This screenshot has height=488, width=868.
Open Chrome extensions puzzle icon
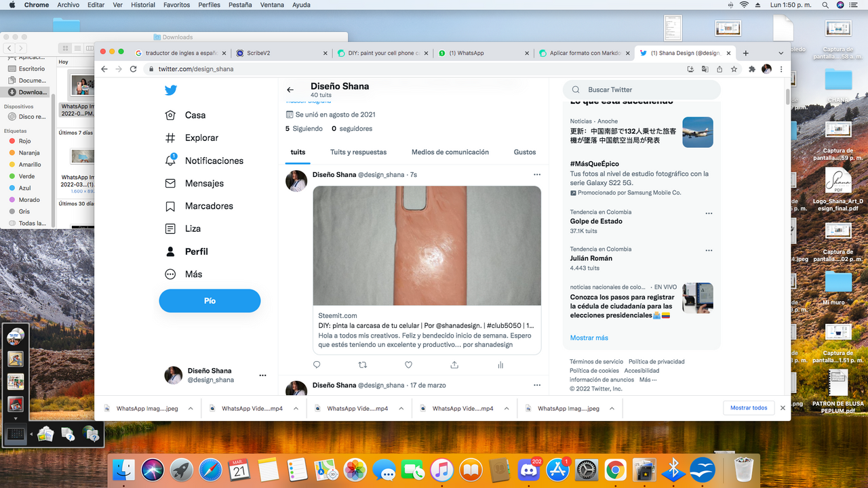point(752,69)
